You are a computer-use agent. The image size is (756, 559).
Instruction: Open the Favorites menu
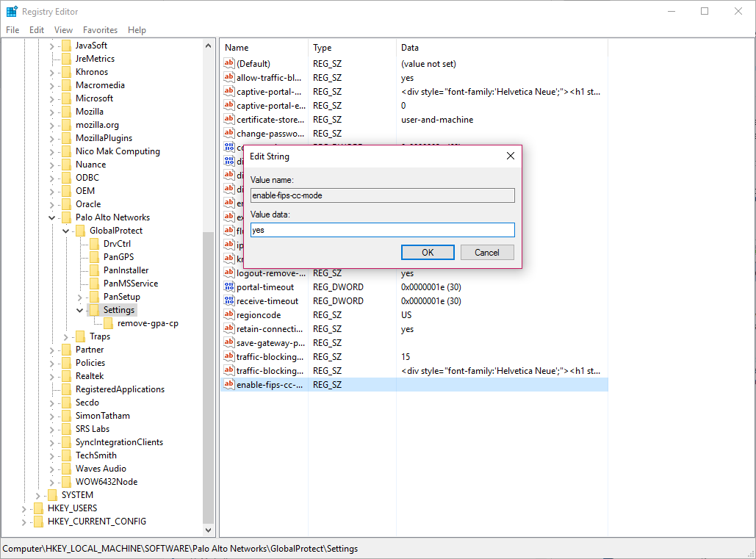(100, 30)
